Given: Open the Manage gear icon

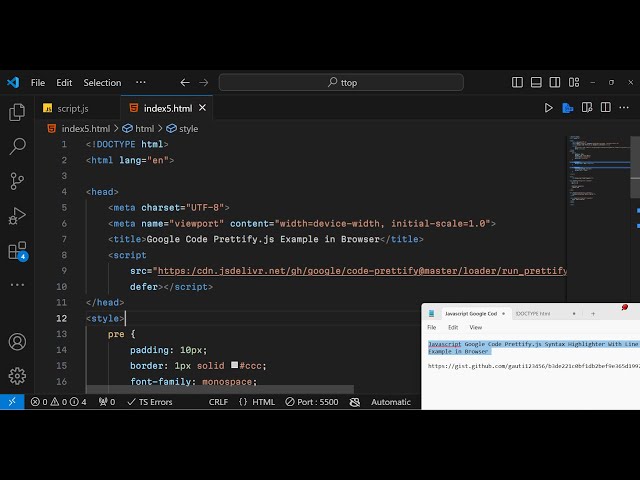Looking at the screenshot, I should pos(17,376).
